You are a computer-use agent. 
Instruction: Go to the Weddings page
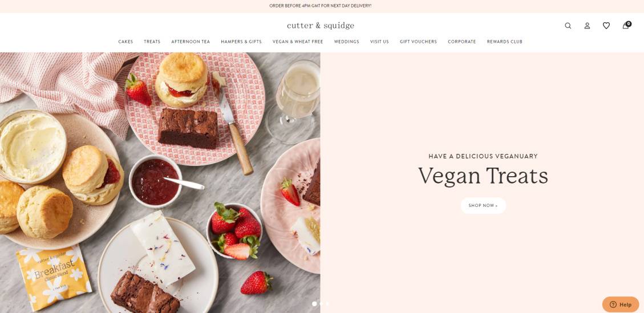tap(347, 42)
